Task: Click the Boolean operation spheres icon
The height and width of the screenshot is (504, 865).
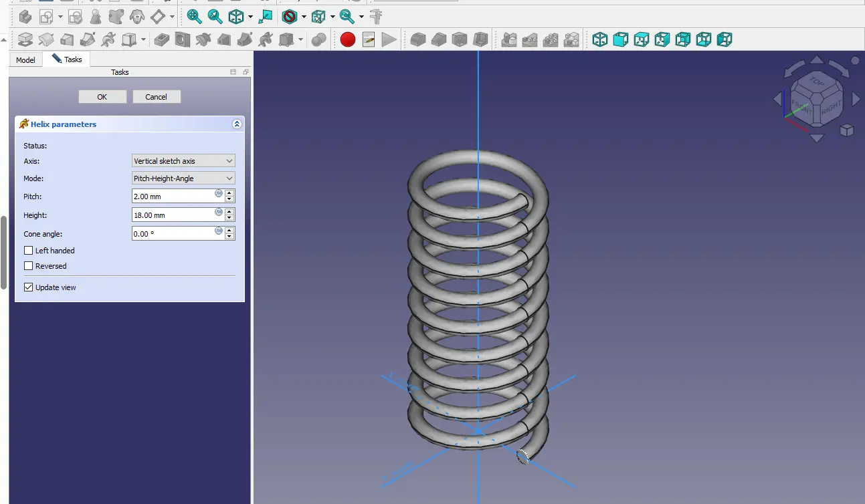Action: (319, 40)
